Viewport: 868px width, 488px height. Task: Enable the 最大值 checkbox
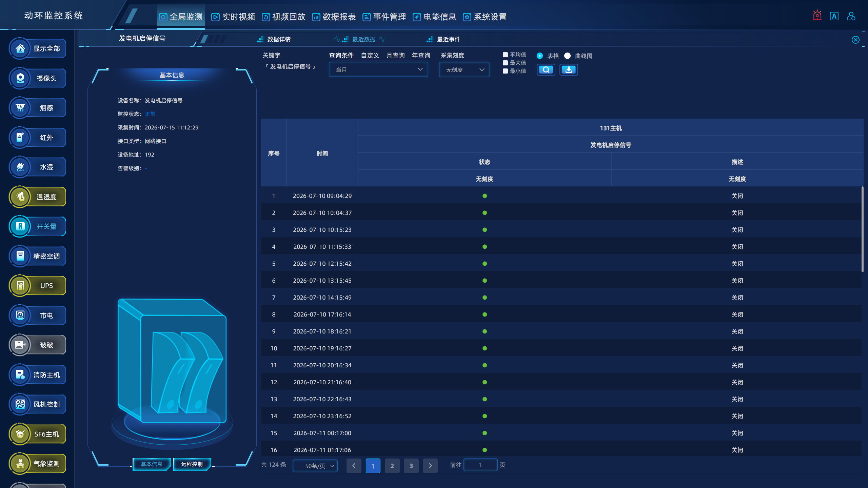(x=505, y=63)
